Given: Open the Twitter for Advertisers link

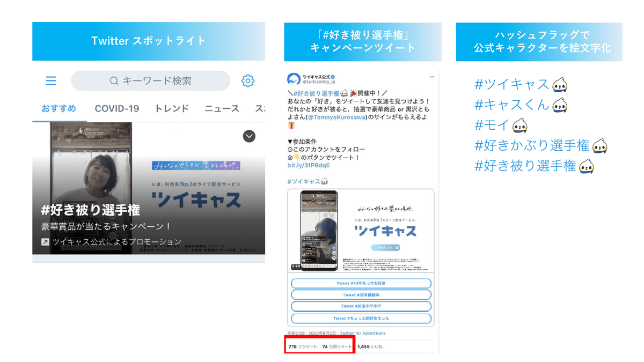Looking at the screenshot, I should [363, 333].
